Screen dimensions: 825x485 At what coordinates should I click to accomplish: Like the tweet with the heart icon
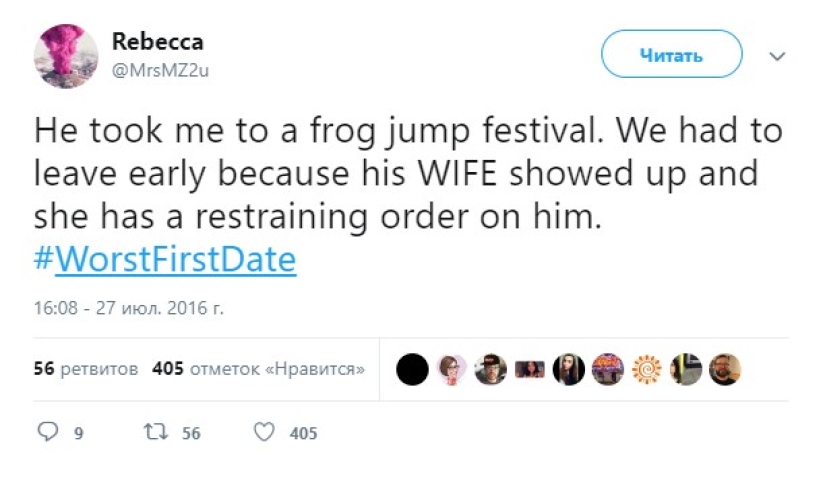(x=264, y=432)
